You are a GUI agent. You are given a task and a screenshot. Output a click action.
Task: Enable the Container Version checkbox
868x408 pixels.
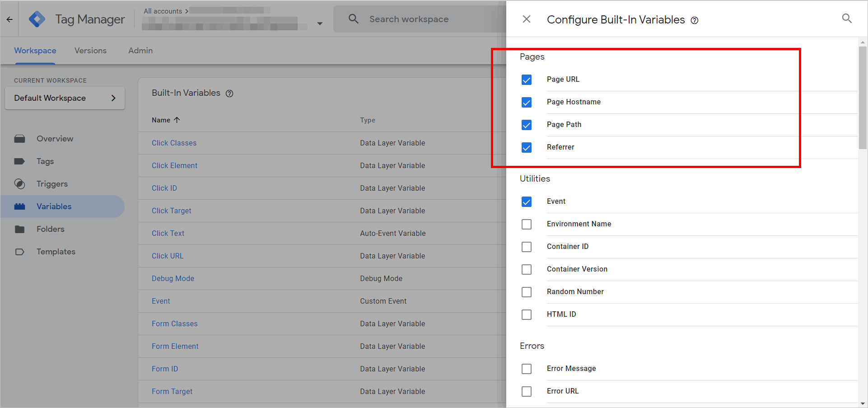527,270
